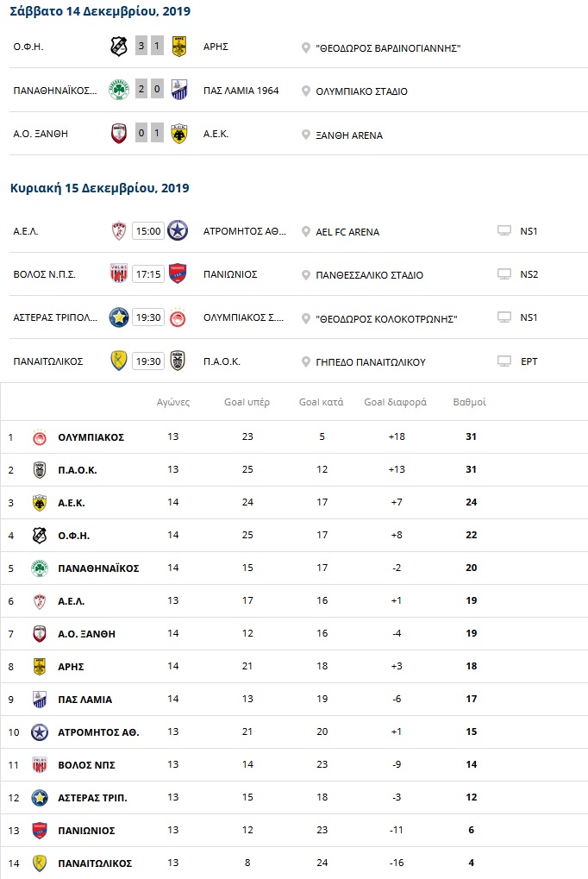Viewport: 588px width, 879px height.
Task: Click the 15:00 kickoff time for Α.Ε.Λ. match
Action: point(148,231)
